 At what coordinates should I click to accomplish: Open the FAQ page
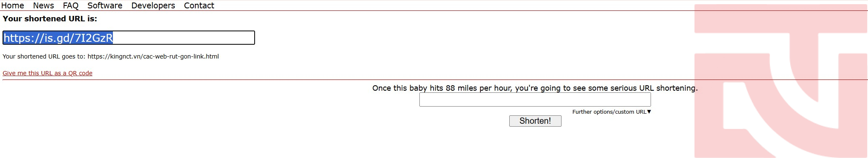click(71, 5)
